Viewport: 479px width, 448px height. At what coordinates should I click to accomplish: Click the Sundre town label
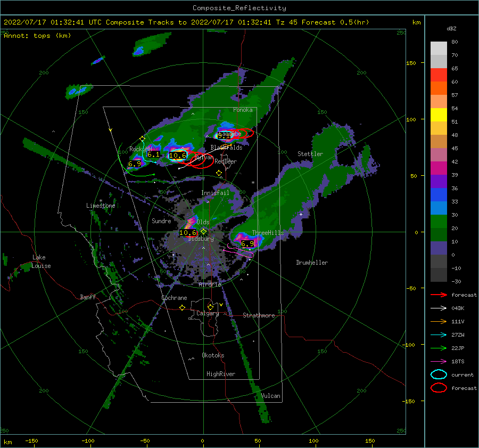161,221
